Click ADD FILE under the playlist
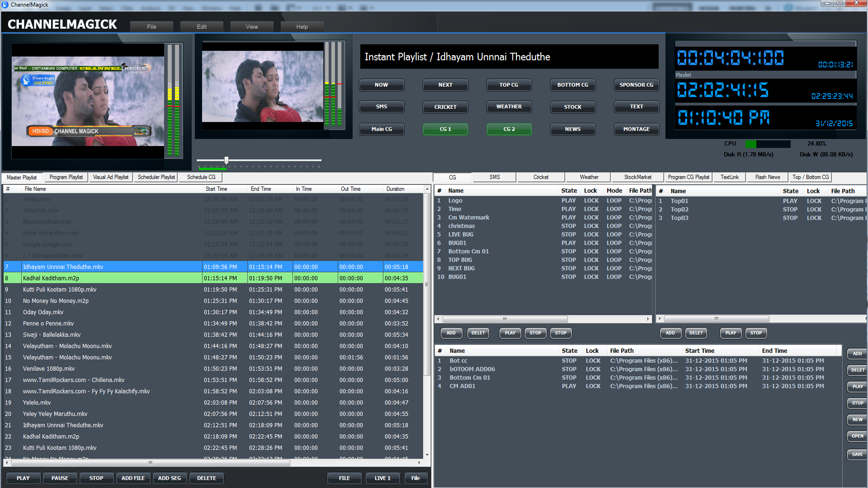Image resolution: width=868 pixels, height=488 pixels. 133,478
